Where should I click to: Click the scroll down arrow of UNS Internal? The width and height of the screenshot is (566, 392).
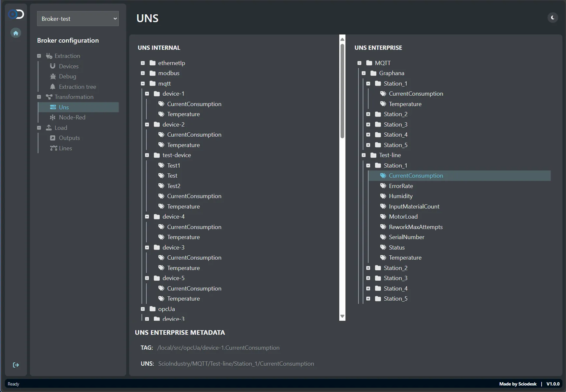click(x=342, y=316)
